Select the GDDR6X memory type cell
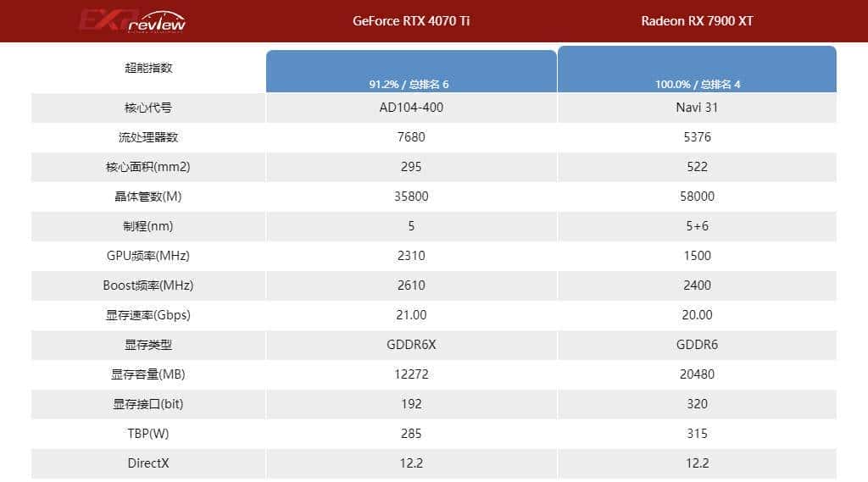The height and width of the screenshot is (482, 868). 411,345
